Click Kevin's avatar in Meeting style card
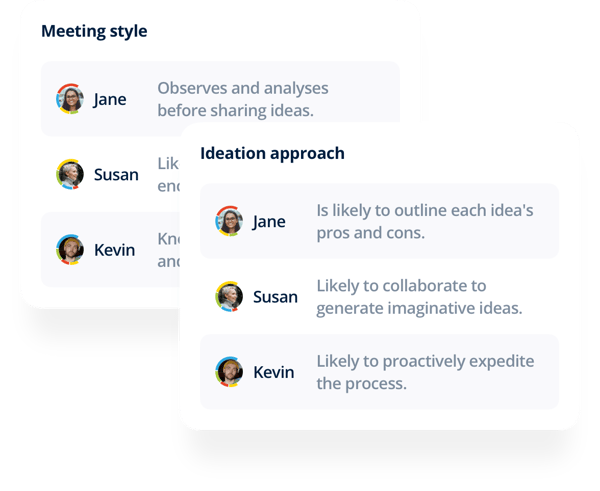Image resolution: width=600 pixels, height=491 pixels. (x=69, y=249)
